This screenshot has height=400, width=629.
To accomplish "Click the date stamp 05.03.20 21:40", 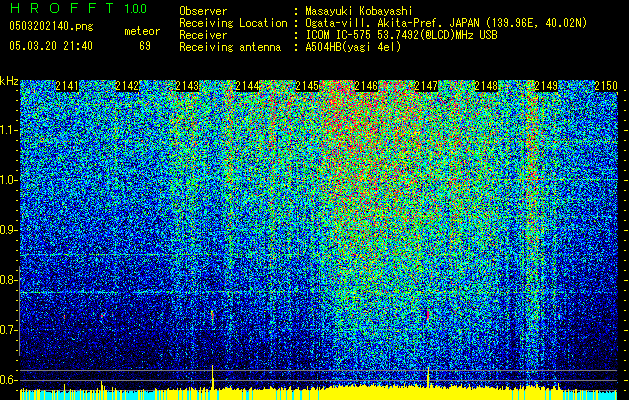I will click(51, 45).
